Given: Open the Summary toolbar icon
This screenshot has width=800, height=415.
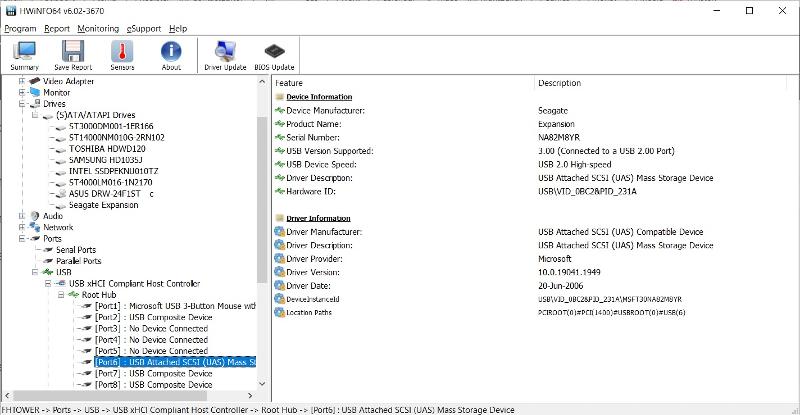Looking at the screenshot, I should 24,55.
